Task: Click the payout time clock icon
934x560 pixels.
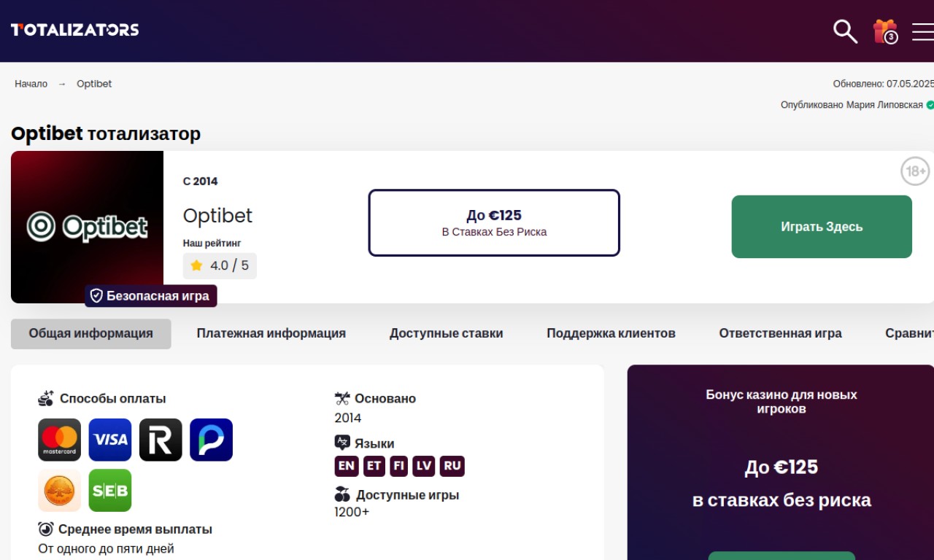Action: pyautogui.click(x=46, y=529)
